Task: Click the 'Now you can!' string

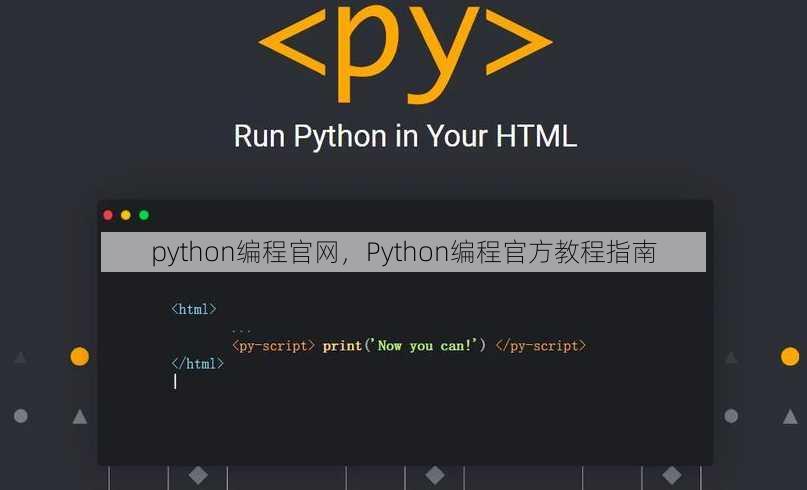Action: tap(425, 345)
